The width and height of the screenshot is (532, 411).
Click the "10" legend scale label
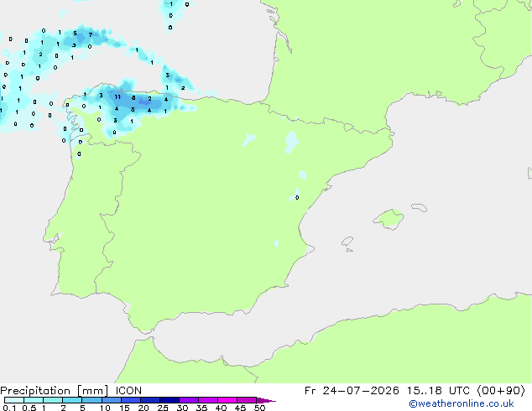(x=105, y=408)
